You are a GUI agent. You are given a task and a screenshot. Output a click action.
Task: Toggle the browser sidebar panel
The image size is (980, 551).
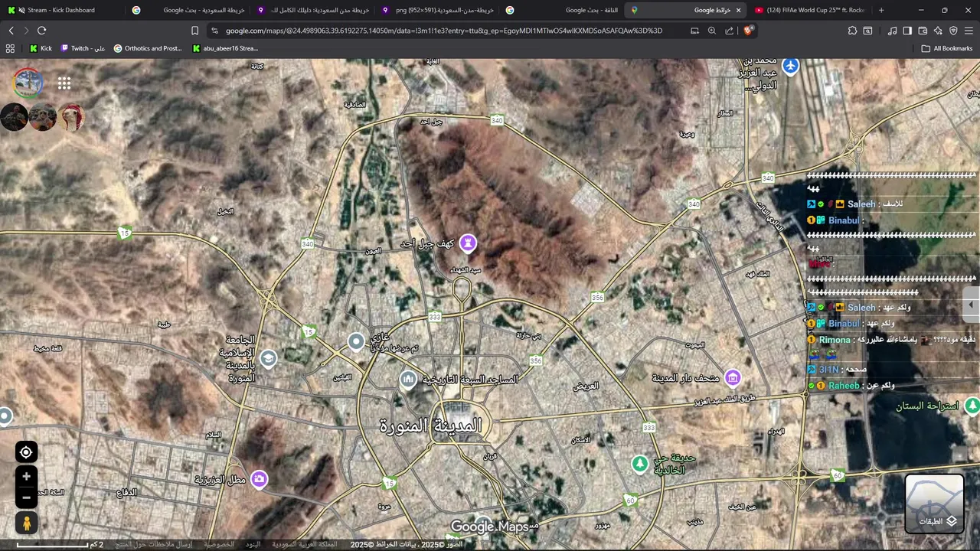[907, 31]
